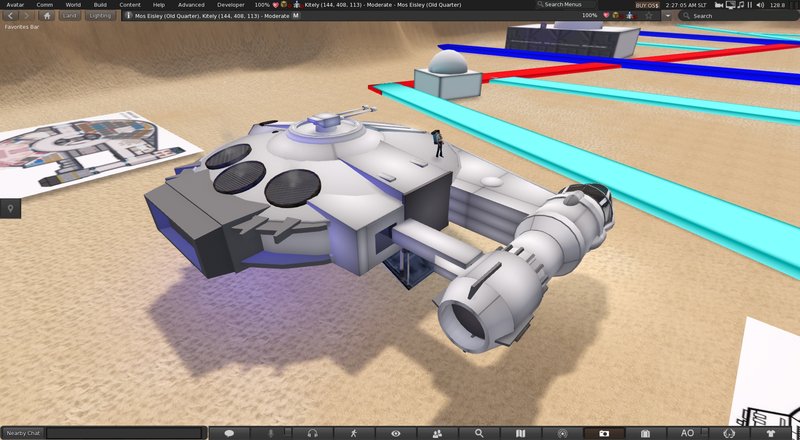Take a snapshot with camera icon
The height and width of the screenshot is (440, 800).
click(x=604, y=433)
